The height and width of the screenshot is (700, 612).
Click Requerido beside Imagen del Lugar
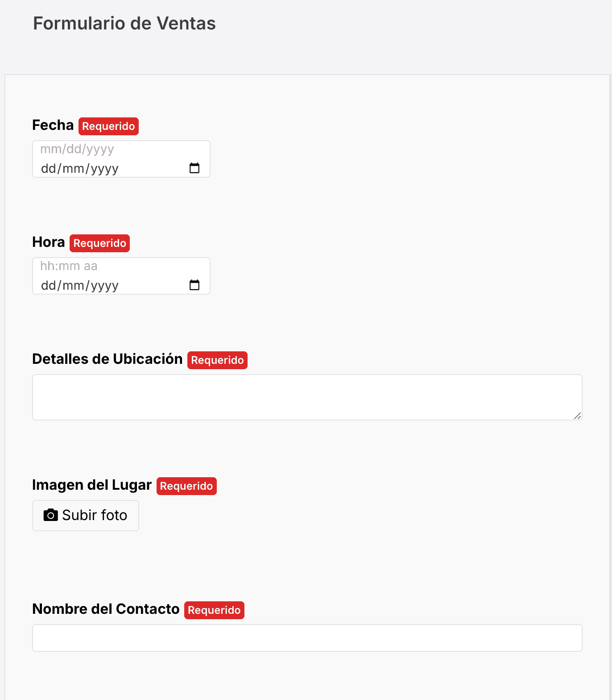click(186, 486)
